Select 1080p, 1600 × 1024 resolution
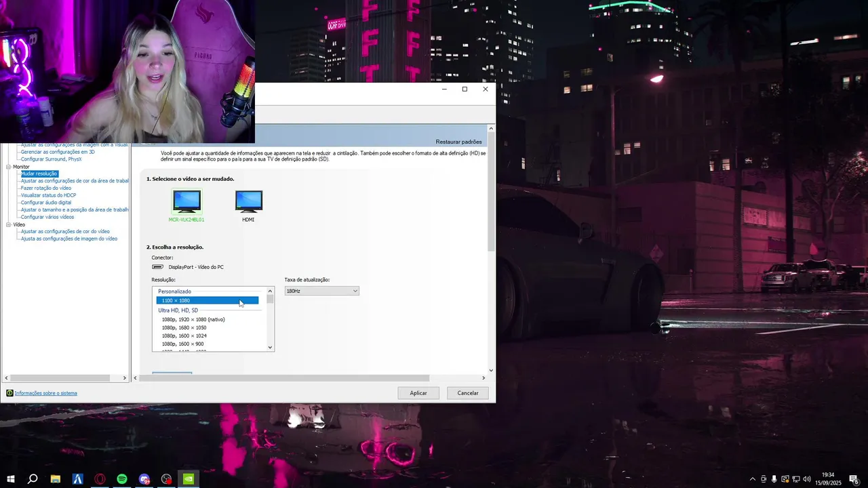Image resolution: width=868 pixels, height=488 pixels. (184, 335)
